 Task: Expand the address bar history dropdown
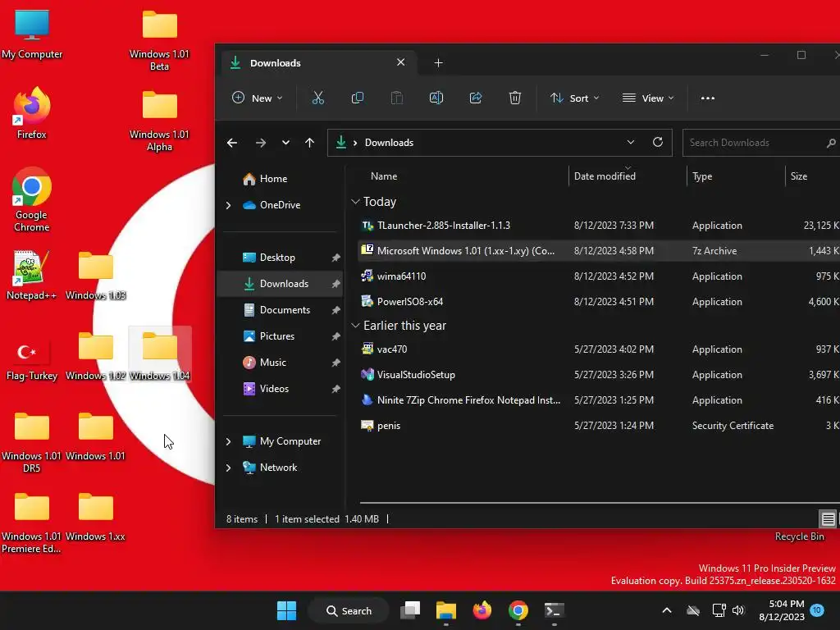coord(631,142)
